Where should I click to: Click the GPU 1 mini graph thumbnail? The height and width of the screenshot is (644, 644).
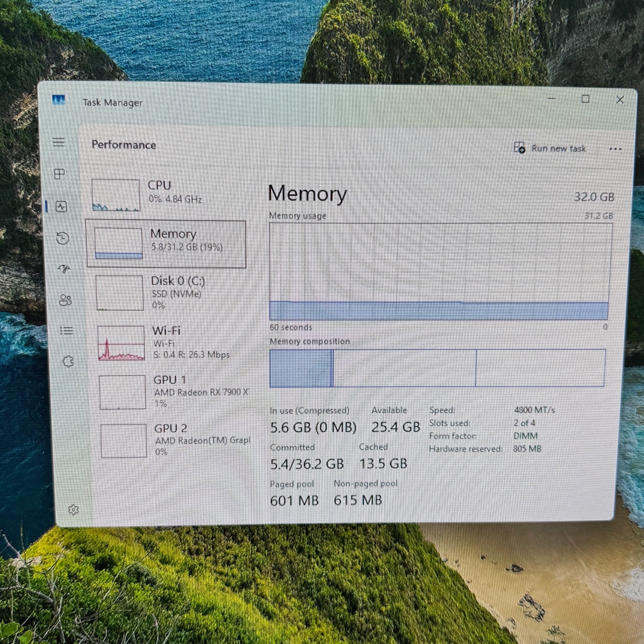[123, 392]
